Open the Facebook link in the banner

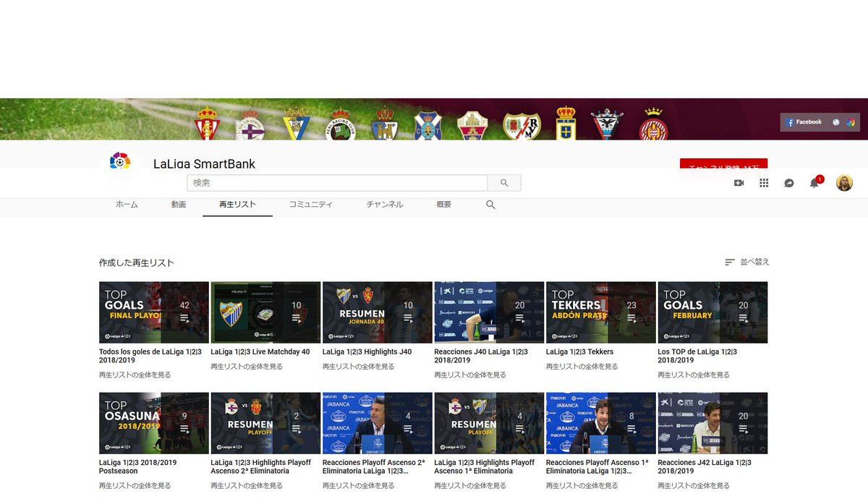[x=804, y=122]
